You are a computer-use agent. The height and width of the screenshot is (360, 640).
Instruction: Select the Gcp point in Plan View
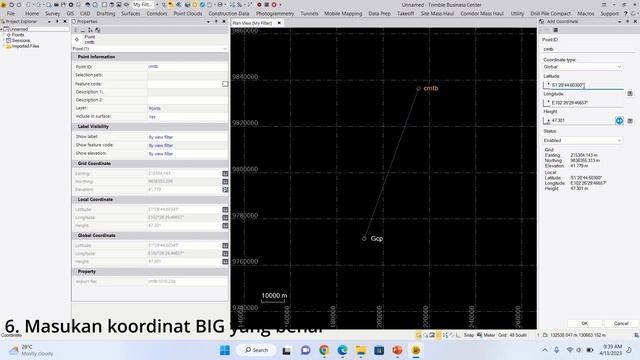364,239
